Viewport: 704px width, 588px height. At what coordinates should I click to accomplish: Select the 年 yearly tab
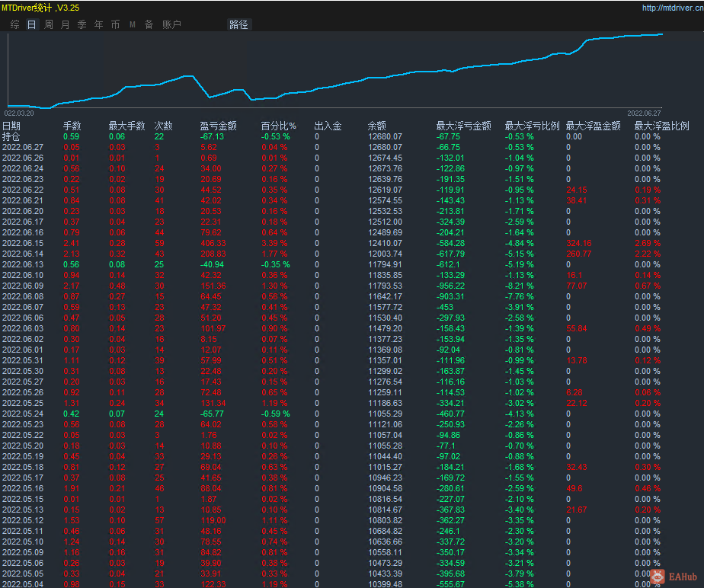[x=99, y=24]
